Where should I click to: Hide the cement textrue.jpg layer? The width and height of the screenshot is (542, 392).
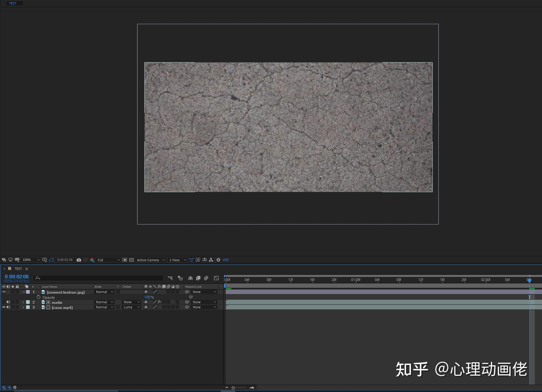click(x=4, y=292)
